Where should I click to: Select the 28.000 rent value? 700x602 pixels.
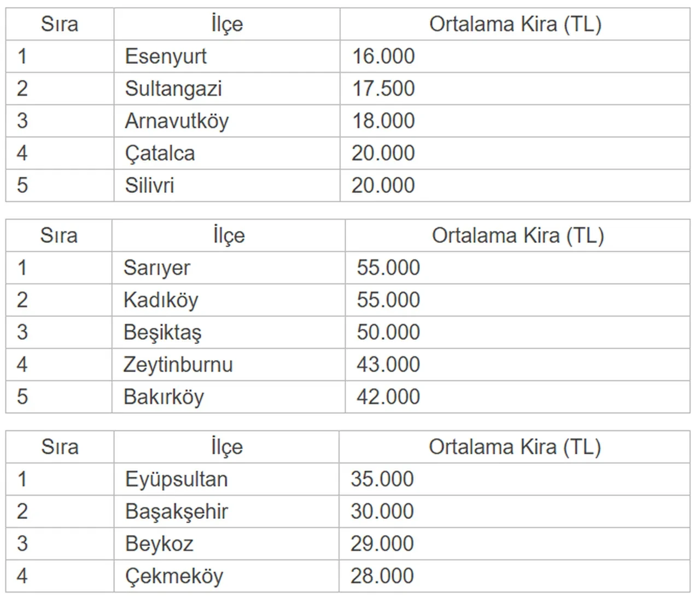click(382, 576)
